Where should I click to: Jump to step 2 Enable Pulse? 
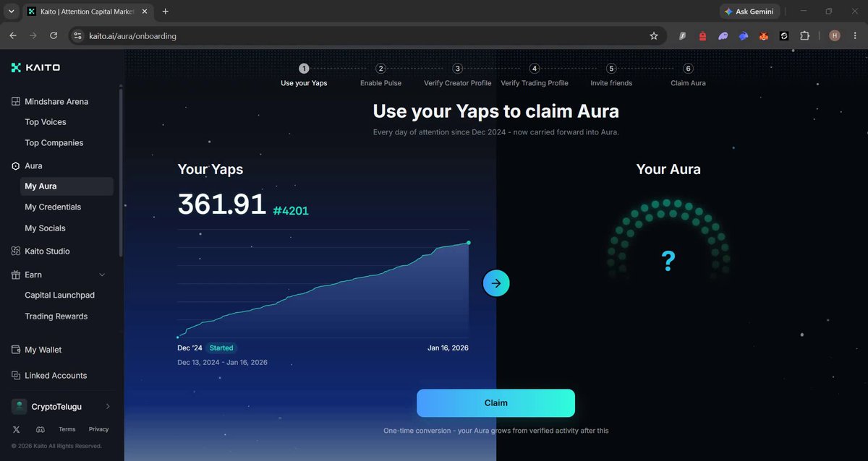tap(381, 75)
